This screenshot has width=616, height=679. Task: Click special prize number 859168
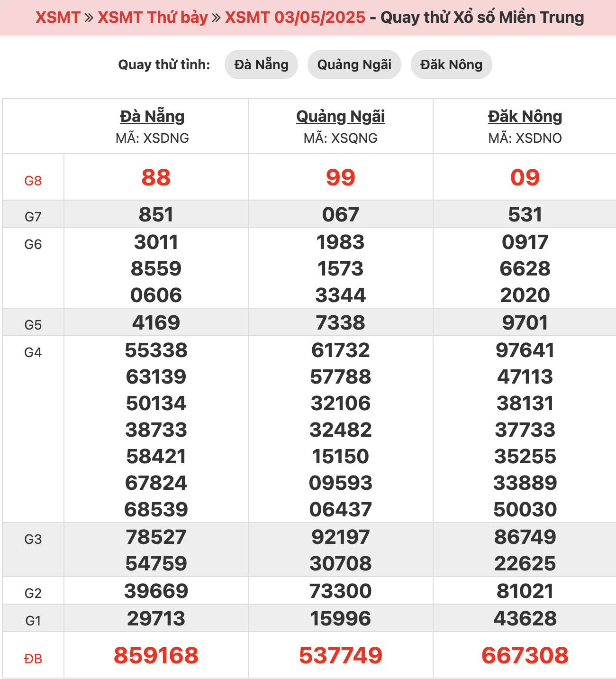tap(156, 655)
